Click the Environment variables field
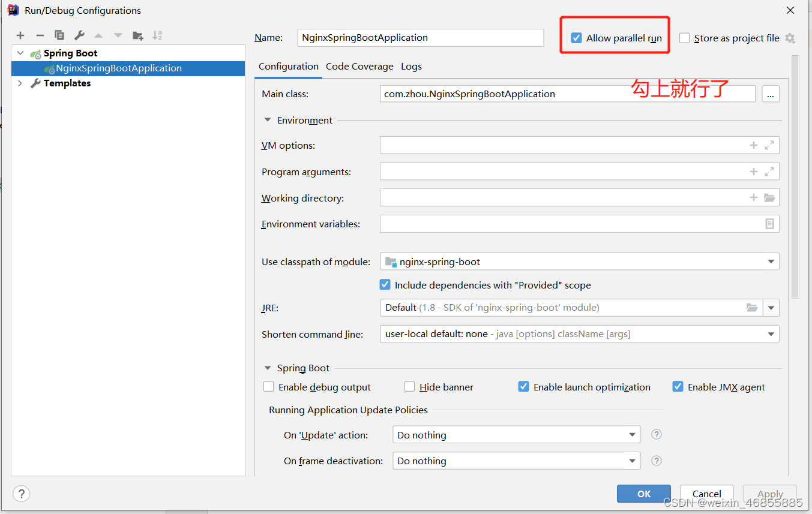The image size is (812, 514). point(580,224)
